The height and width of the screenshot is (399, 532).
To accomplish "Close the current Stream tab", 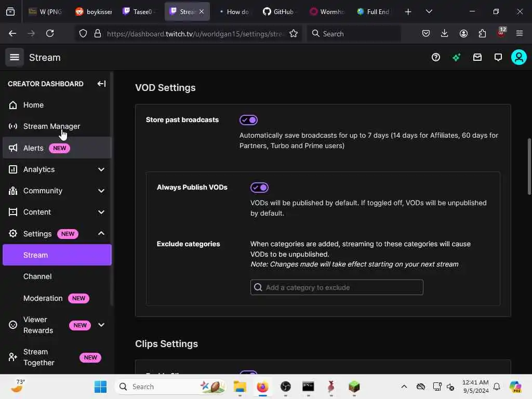I will [x=202, y=11].
